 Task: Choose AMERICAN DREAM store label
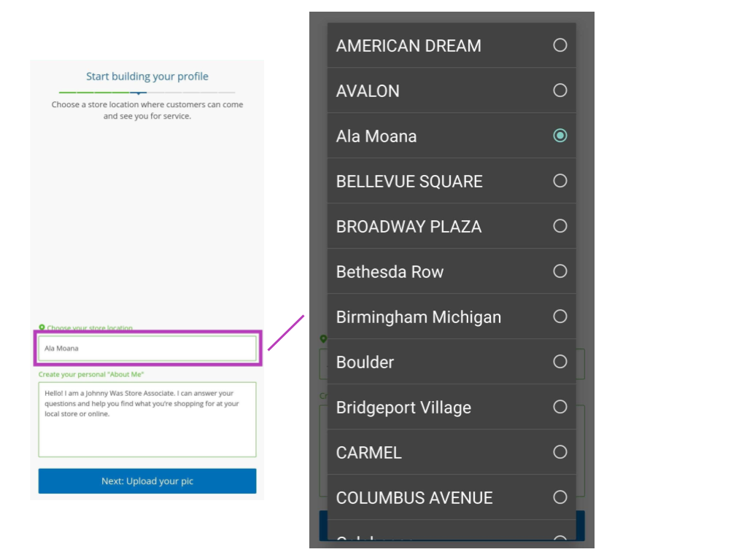(x=409, y=46)
